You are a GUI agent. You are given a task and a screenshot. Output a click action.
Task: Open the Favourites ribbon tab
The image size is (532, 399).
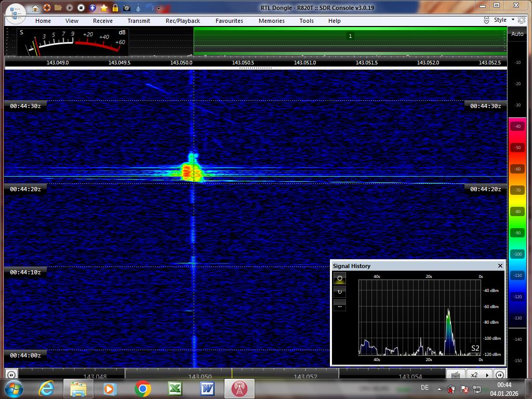[x=229, y=21]
